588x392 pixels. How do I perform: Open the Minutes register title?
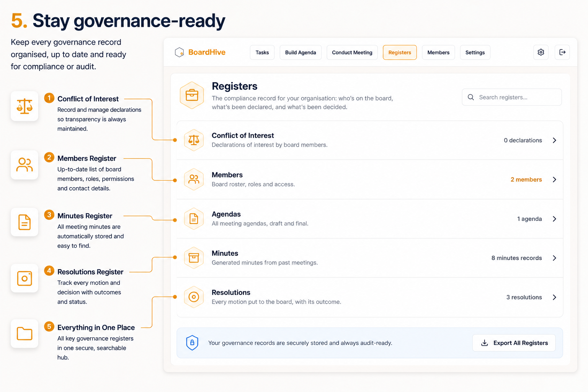click(225, 253)
